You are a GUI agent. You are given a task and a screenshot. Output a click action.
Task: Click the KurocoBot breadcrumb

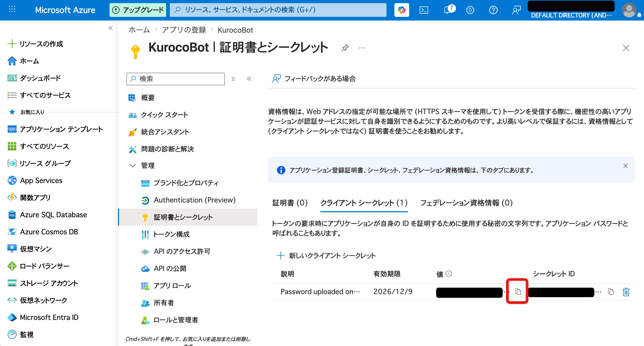[x=235, y=30]
